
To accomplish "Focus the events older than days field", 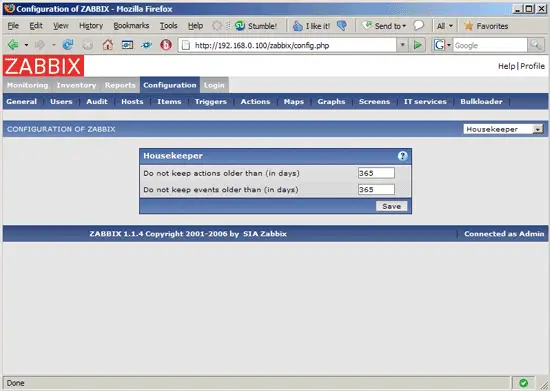I will (376, 190).
